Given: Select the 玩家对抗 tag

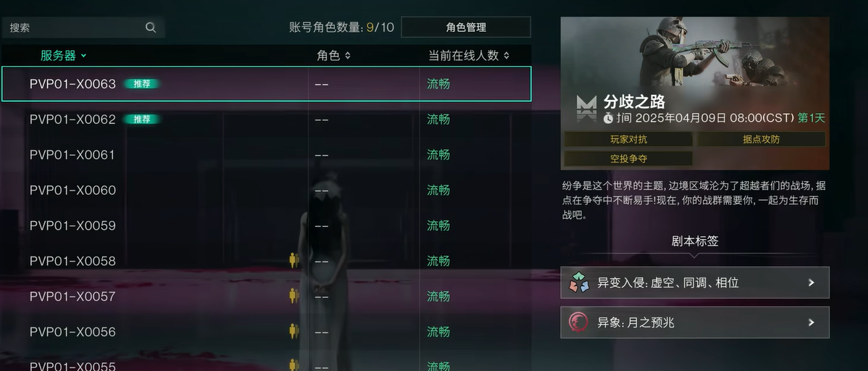Looking at the screenshot, I should tap(628, 139).
